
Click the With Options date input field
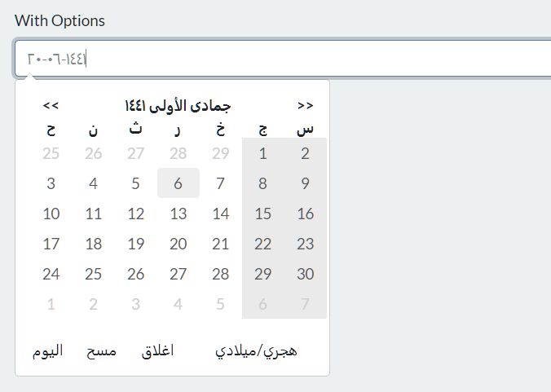coord(282,59)
